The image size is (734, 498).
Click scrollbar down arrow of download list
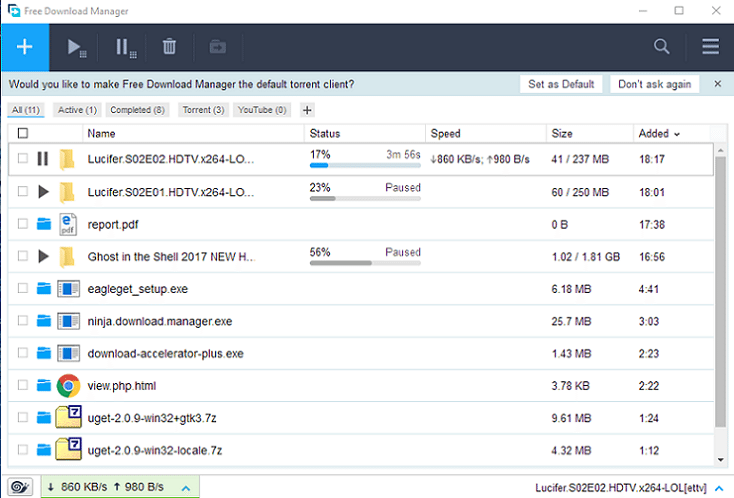pyautogui.click(x=720, y=460)
